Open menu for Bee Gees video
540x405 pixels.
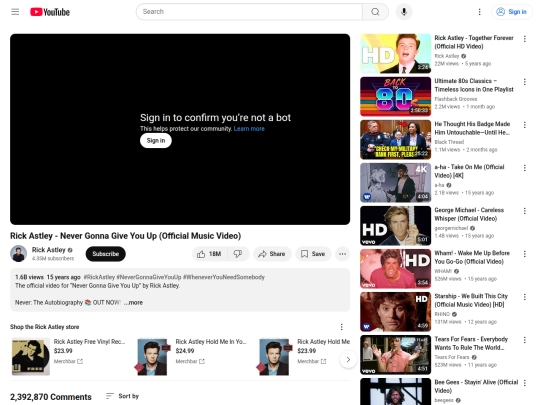pyautogui.click(x=525, y=383)
